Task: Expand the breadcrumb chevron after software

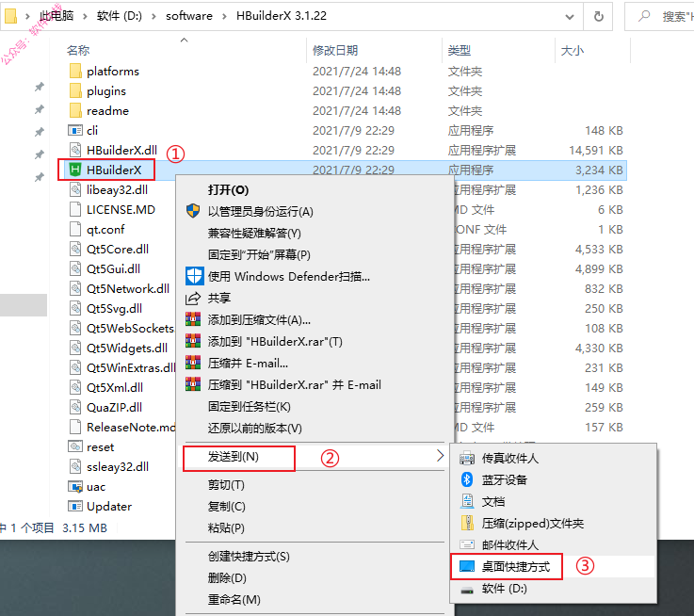Action: point(224,16)
